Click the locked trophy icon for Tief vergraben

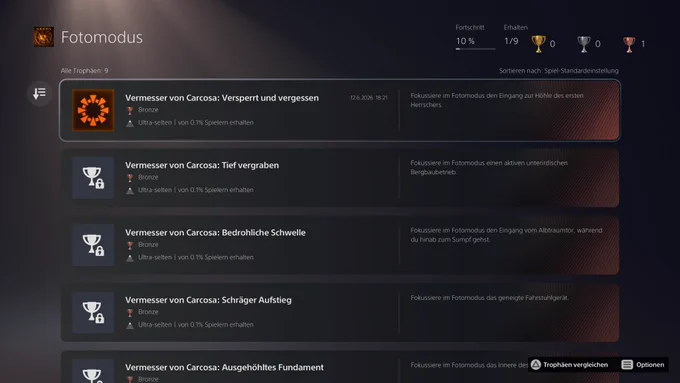click(x=93, y=177)
